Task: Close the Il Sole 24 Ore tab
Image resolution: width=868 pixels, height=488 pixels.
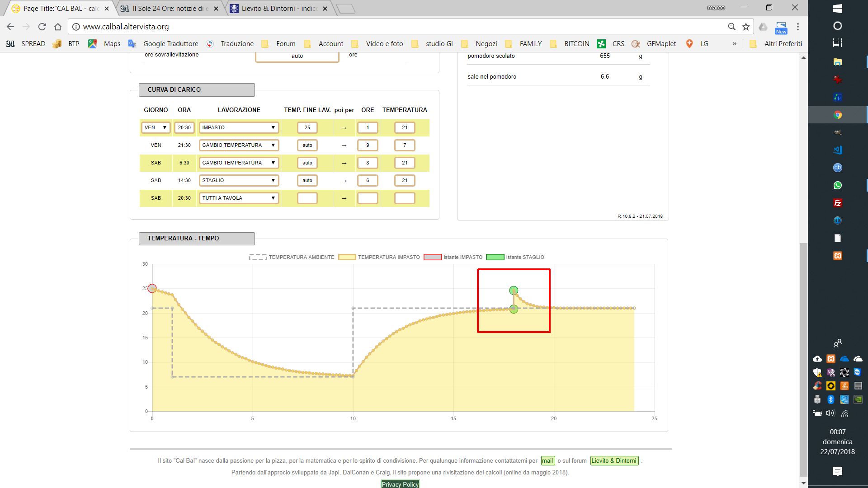Action: (x=216, y=9)
